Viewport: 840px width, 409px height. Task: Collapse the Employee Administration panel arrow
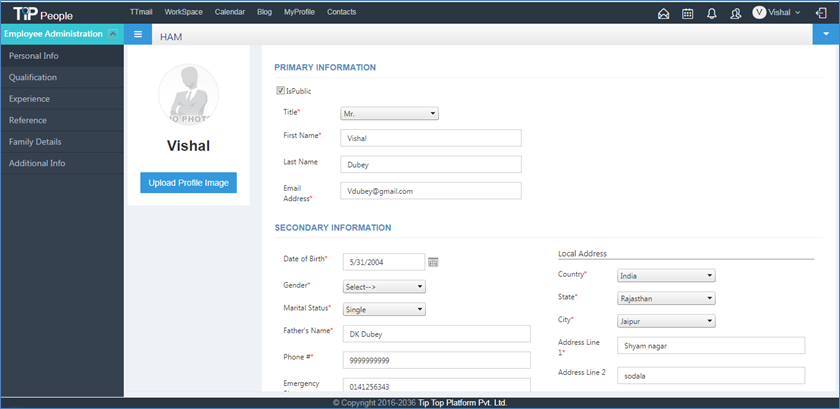coord(112,34)
